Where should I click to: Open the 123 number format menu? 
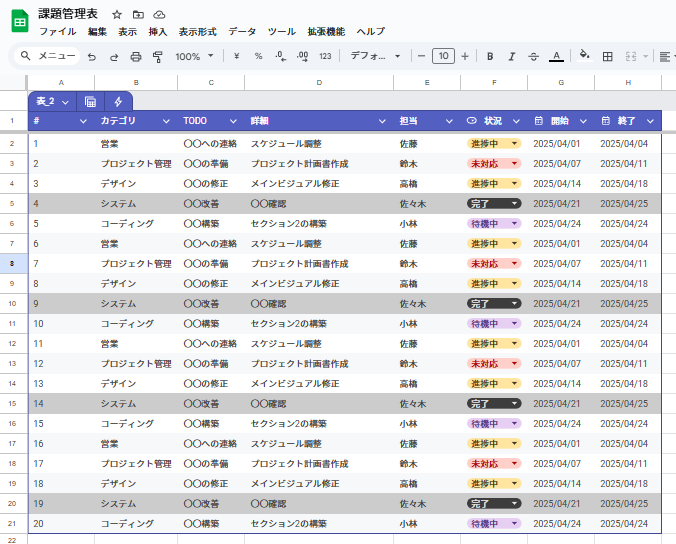[325, 56]
